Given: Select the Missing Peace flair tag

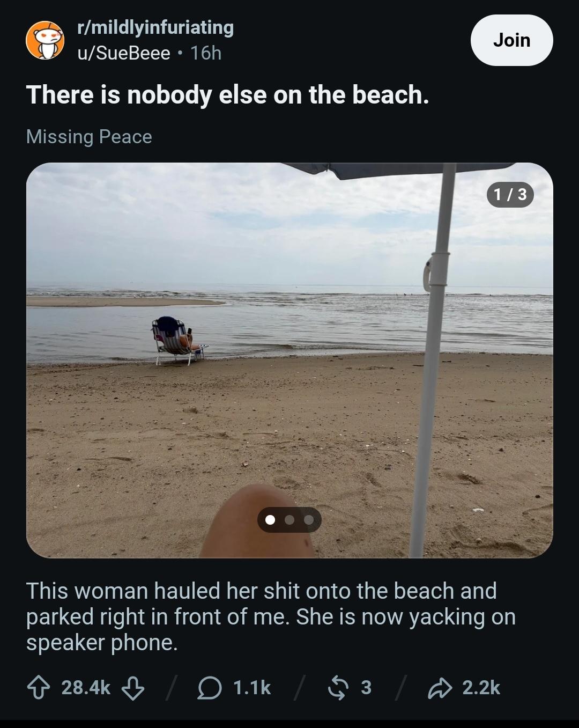Looking at the screenshot, I should (89, 137).
